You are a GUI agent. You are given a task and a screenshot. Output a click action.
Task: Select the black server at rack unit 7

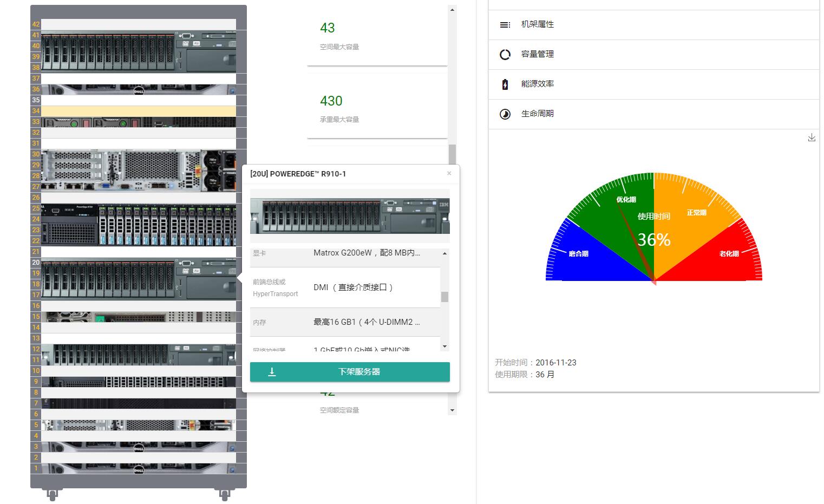(x=139, y=403)
